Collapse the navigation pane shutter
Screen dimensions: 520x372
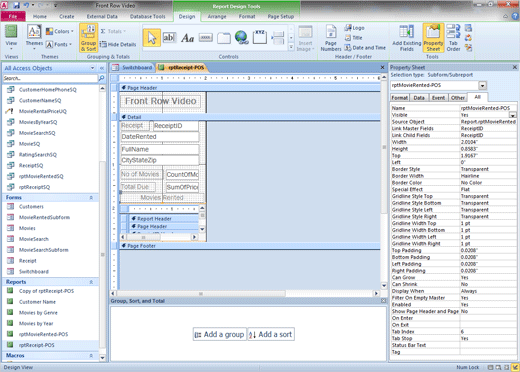(102, 68)
